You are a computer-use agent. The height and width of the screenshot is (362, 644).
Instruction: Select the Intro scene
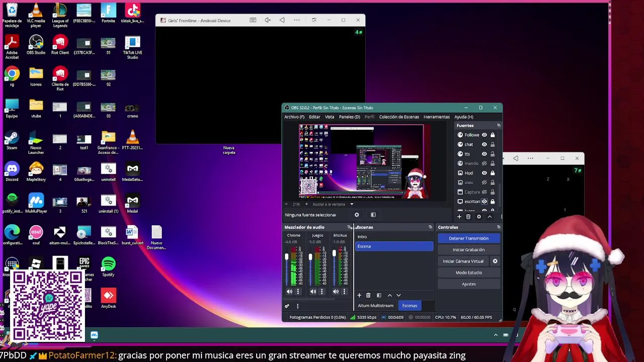pos(394,237)
